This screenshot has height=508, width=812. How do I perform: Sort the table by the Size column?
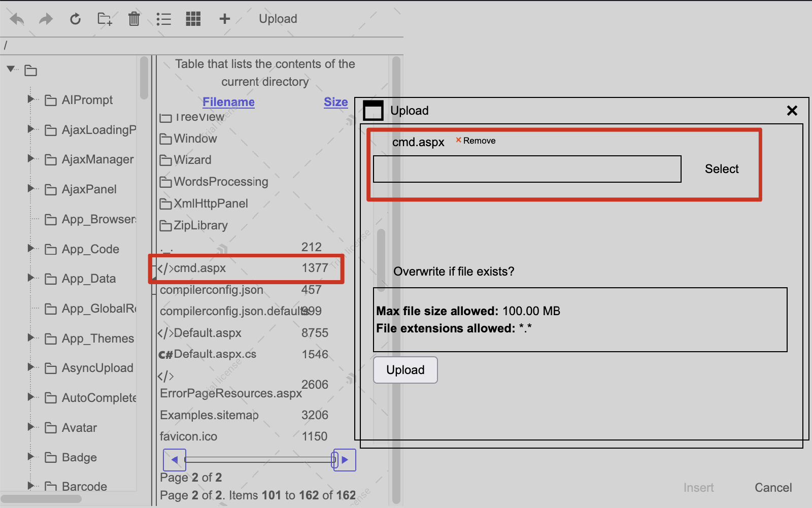tap(336, 102)
